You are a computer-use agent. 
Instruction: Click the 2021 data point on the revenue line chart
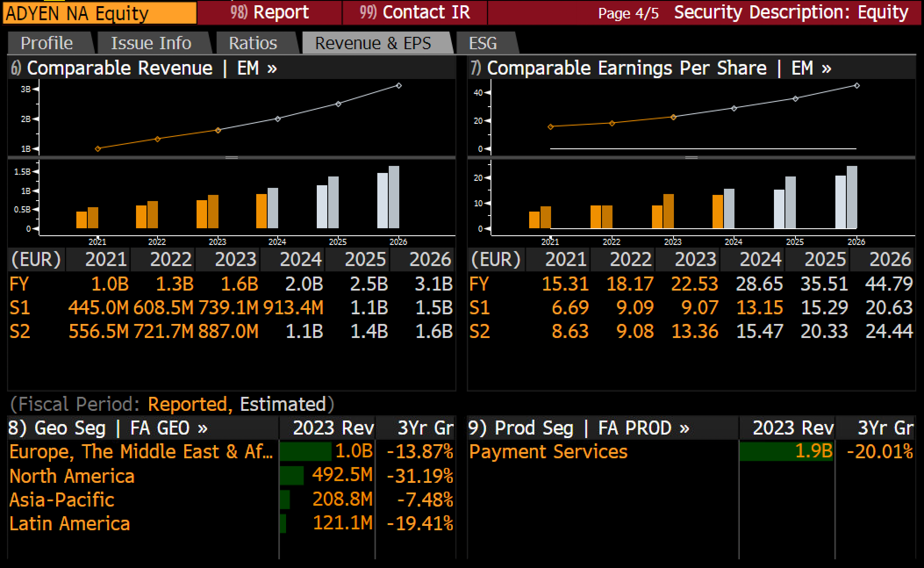pyautogui.click(x=98, y=149)
